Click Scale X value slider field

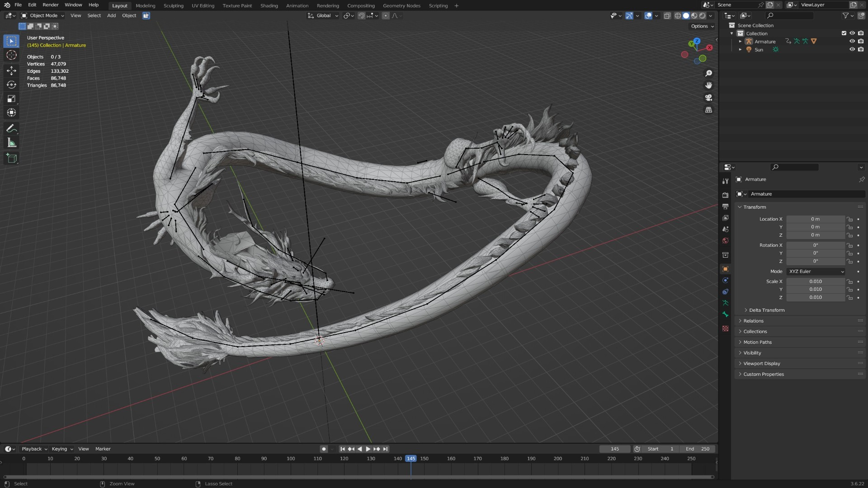click(x=815, y=282)
